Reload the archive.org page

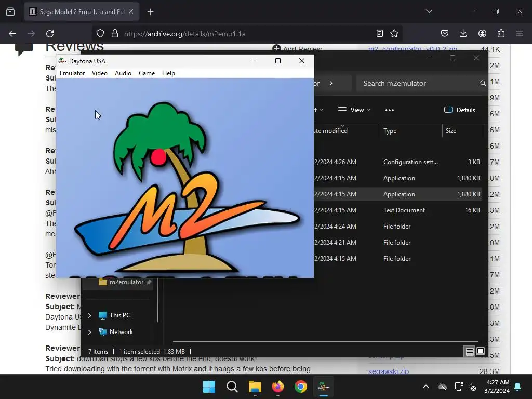(x=50, y=34)
